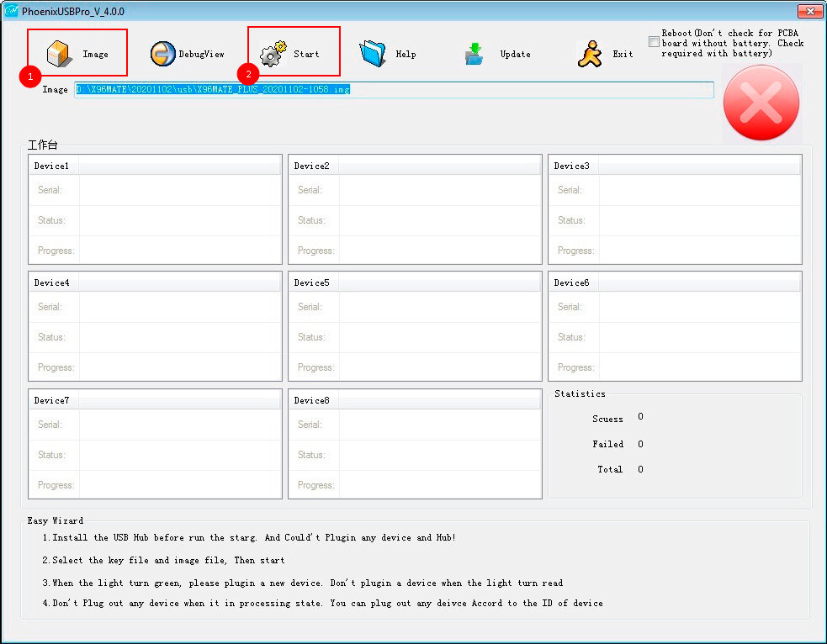The width and height of the screenshot is (827, 644).
Task: Open DebugView via its globe icon
Action: pyautogui.click(x=162, y=54)
